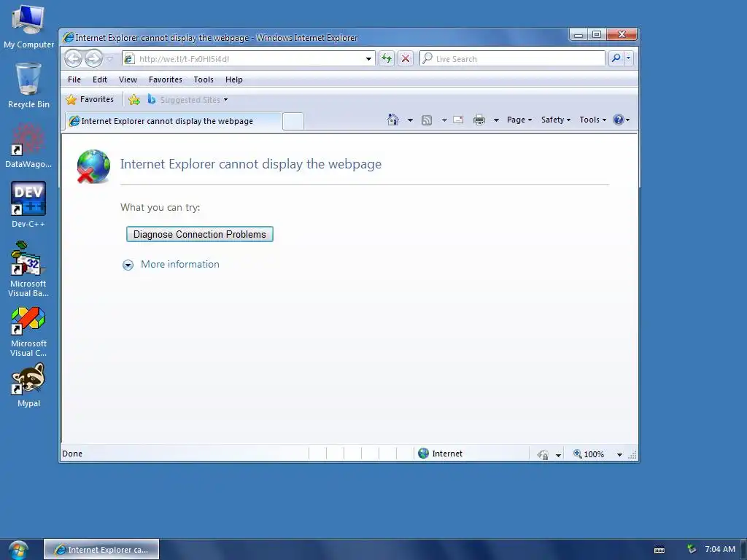Open the View menu
The image size is (747, 560).
pyautogui.click(x=128, y=79)
